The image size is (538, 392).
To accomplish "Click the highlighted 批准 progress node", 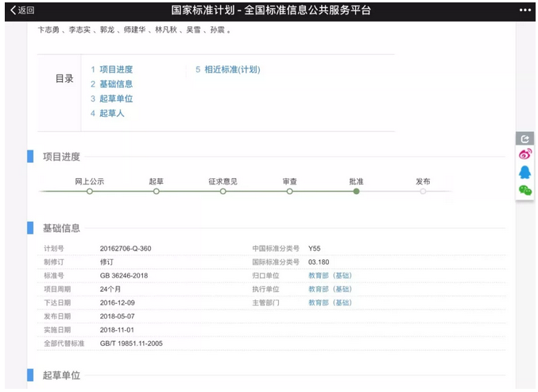I will click(x=357, y=191).
